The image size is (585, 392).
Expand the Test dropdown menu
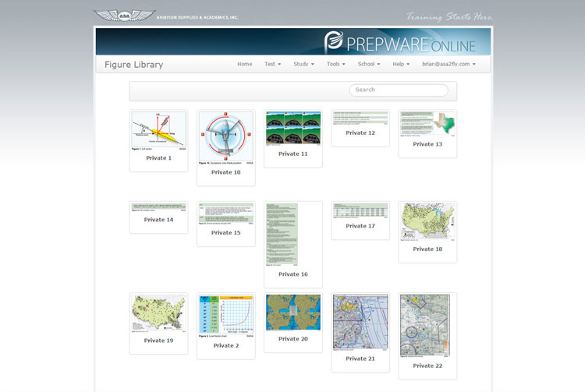[x=273, y=64]
